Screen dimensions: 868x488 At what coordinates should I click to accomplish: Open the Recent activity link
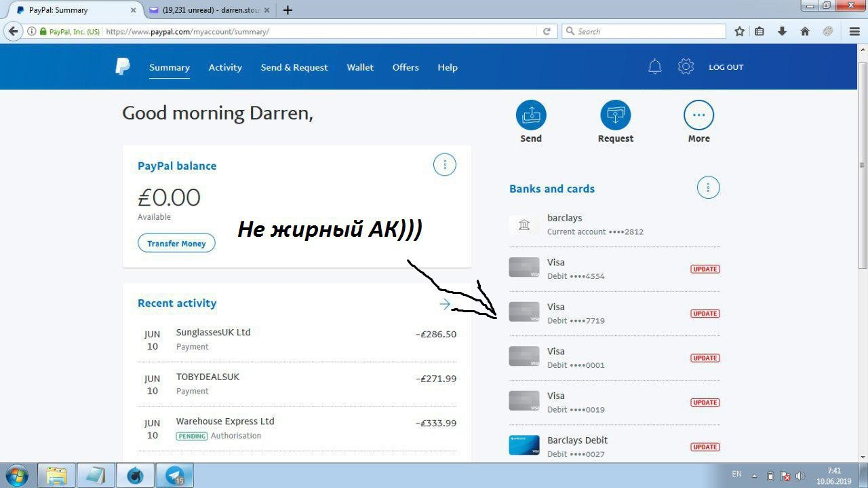(x=177, y=303)
